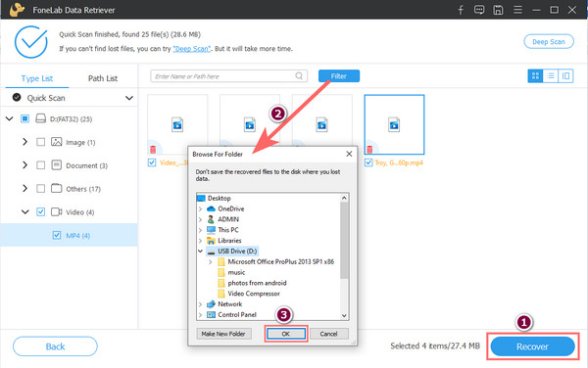Select the Troy, G...60p.mp4 video thumbnail
588x368 pixels.
pyautogui.click(x=394, y=124)
